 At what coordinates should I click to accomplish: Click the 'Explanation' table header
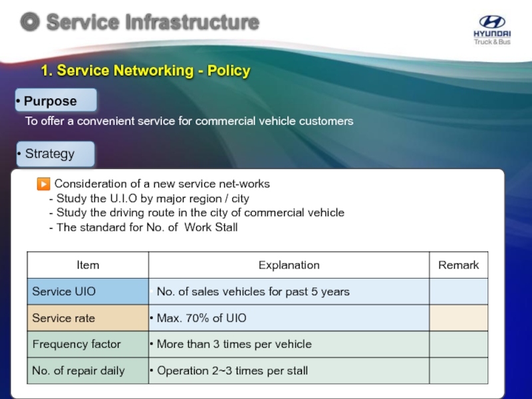(x=289, y=265)
